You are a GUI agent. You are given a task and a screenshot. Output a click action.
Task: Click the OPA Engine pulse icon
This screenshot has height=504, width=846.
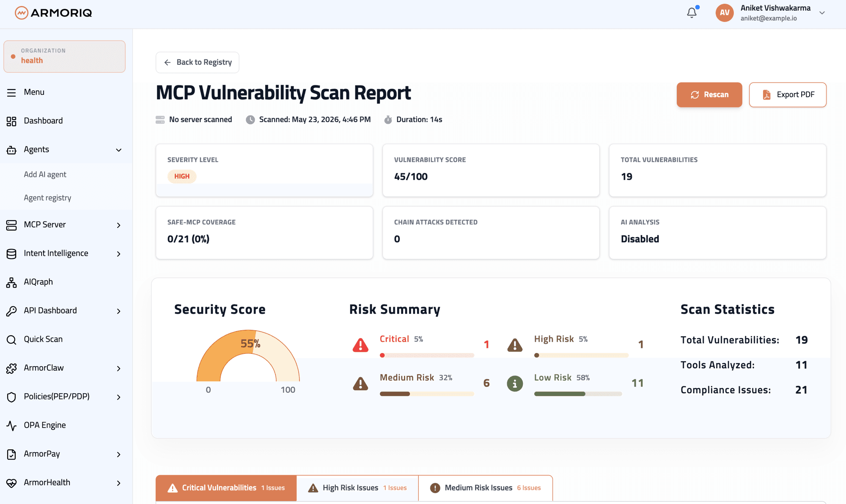pos(11,426)
